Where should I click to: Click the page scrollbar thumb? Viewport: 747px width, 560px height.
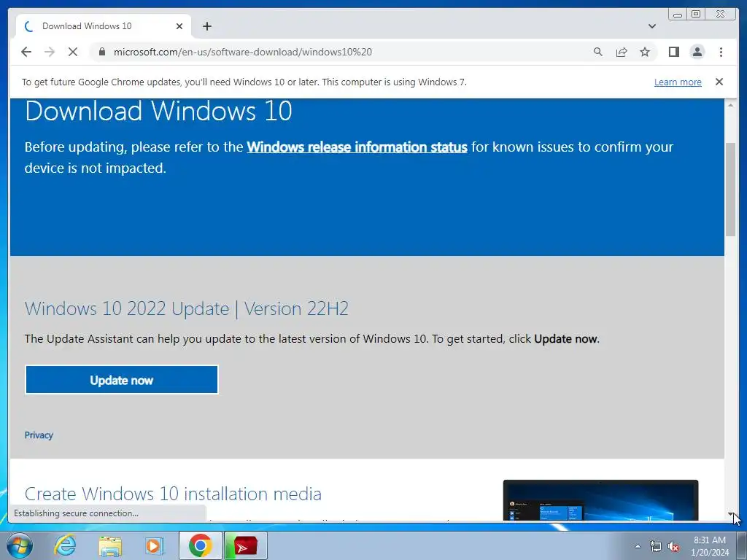730,189
